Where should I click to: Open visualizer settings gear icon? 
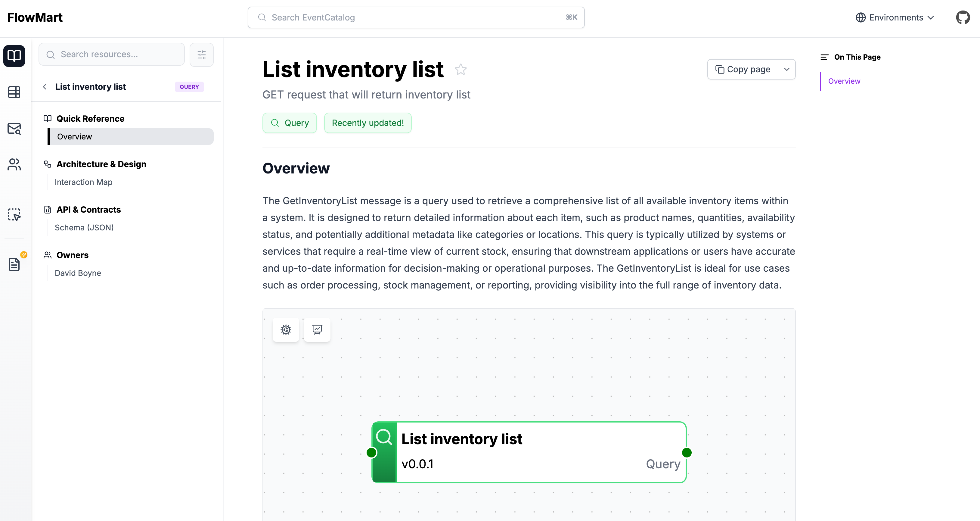[286, 329]
